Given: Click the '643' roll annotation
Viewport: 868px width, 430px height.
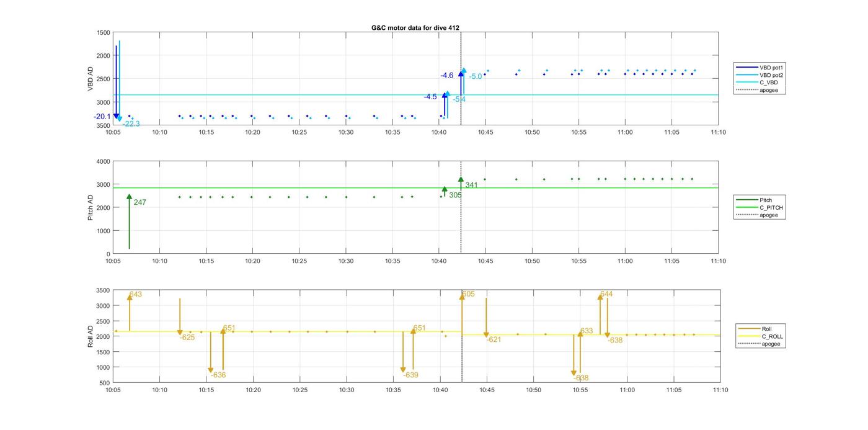Looking at the screenshot, I should (x=135, y=295).
